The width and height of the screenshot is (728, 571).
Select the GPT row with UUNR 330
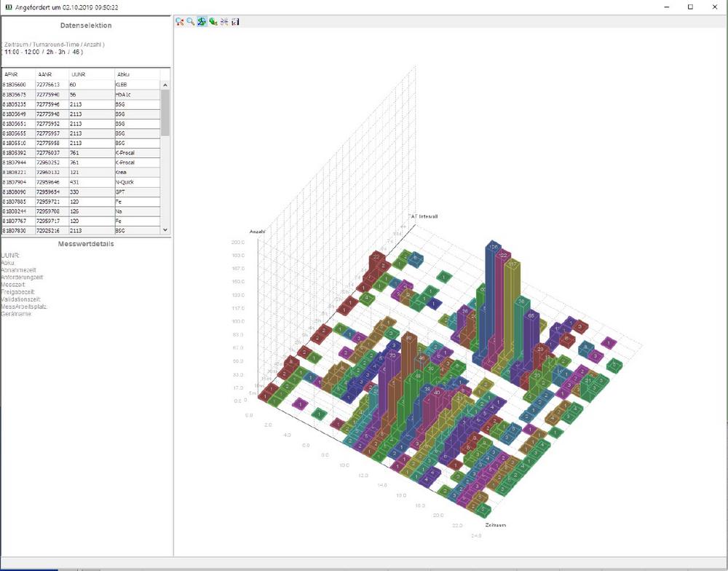pos(80,192)
